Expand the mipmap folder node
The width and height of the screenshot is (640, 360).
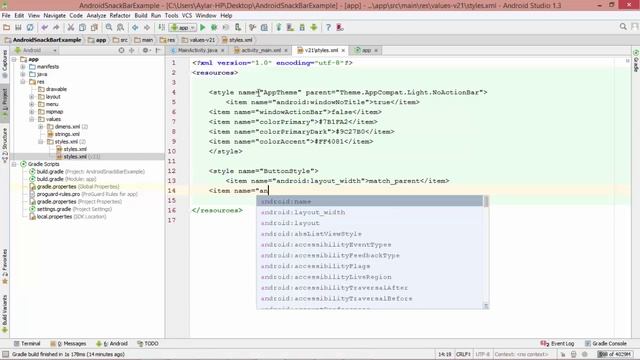coord(32,111)
